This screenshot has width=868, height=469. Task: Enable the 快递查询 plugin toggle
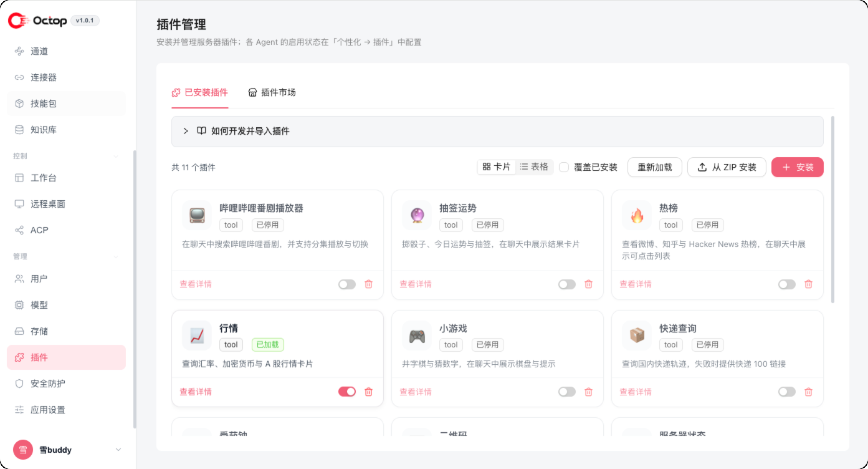pyautogui.click(x=787, y=392)
